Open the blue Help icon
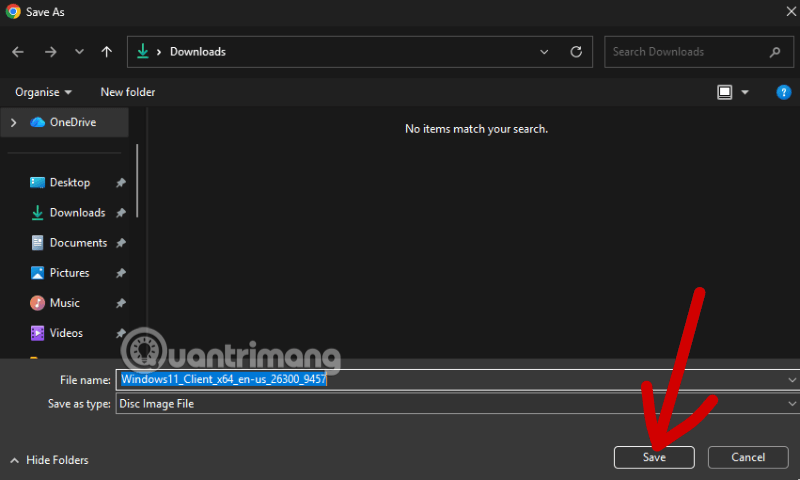This screenshot has height=480, width=800. coord(783,92)
